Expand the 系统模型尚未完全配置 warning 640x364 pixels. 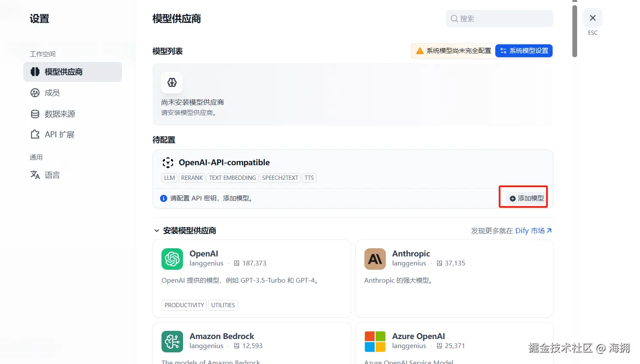coord(453,51)
